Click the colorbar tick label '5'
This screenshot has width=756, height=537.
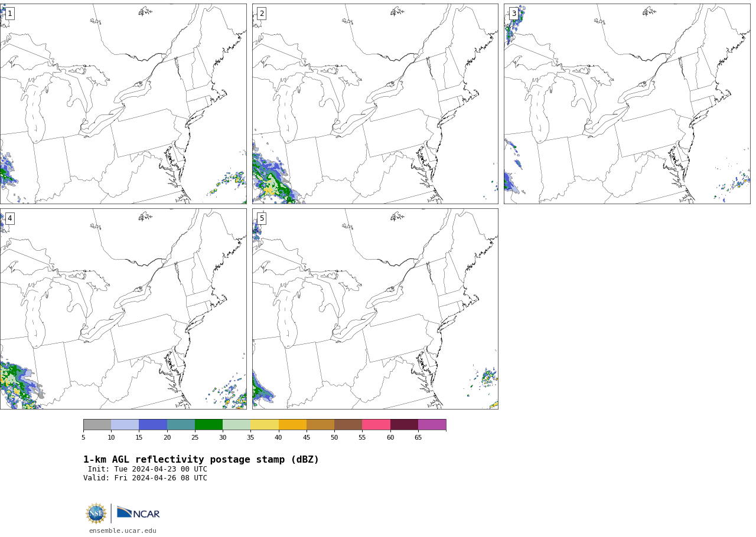(83, 437)
